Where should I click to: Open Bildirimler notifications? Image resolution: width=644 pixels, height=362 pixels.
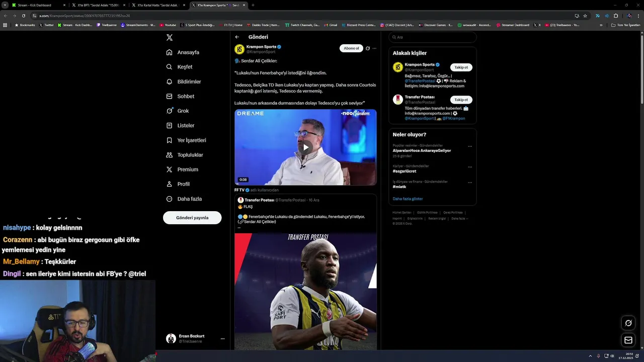point(184,81)
